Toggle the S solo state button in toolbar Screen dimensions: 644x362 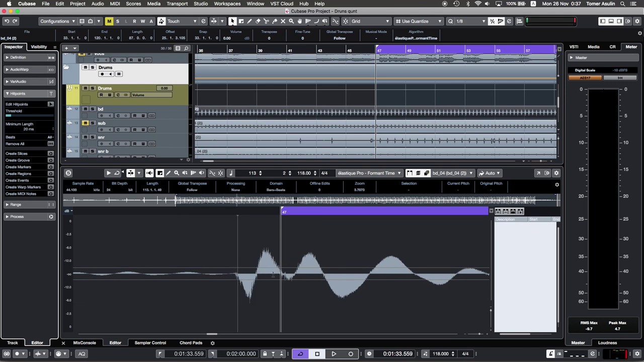[x=118, y=21]
